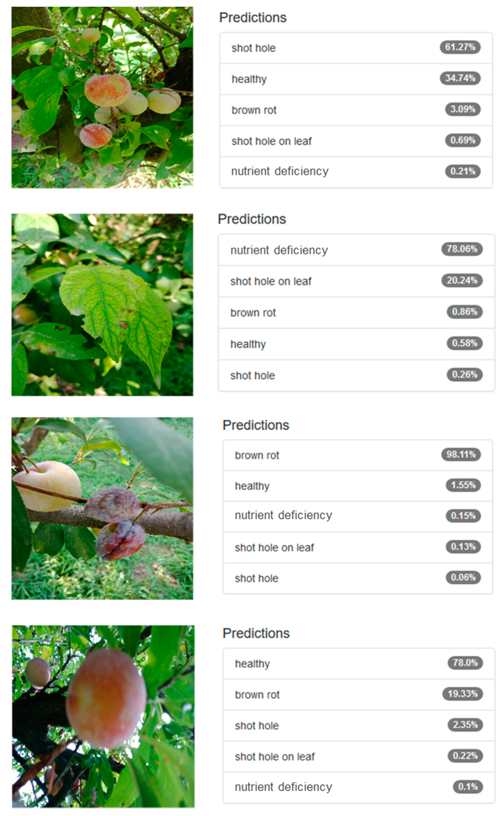Click the 61.27% shot hole badge
504x816 pixels.
(460, 47)
